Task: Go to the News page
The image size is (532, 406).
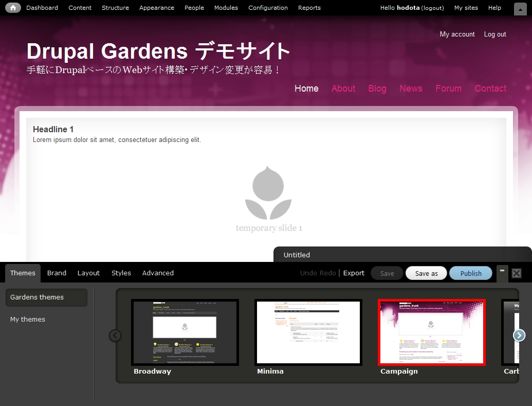Action: pyautogui.click(x=411, y=89)
